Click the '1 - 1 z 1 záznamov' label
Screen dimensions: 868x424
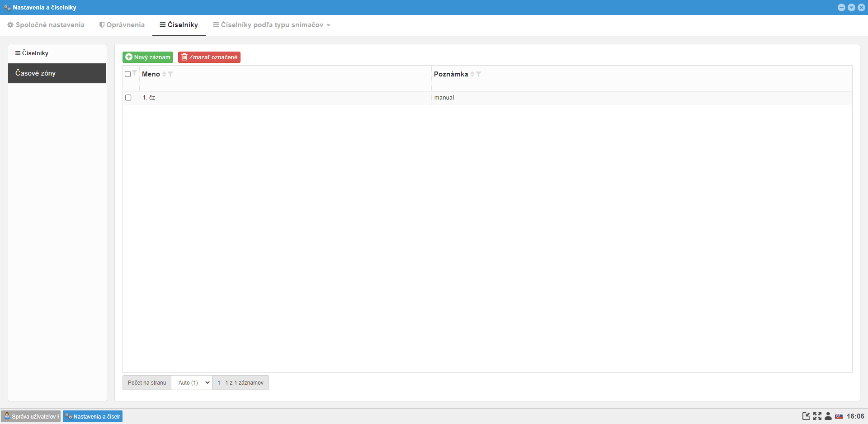coord(241,383)
